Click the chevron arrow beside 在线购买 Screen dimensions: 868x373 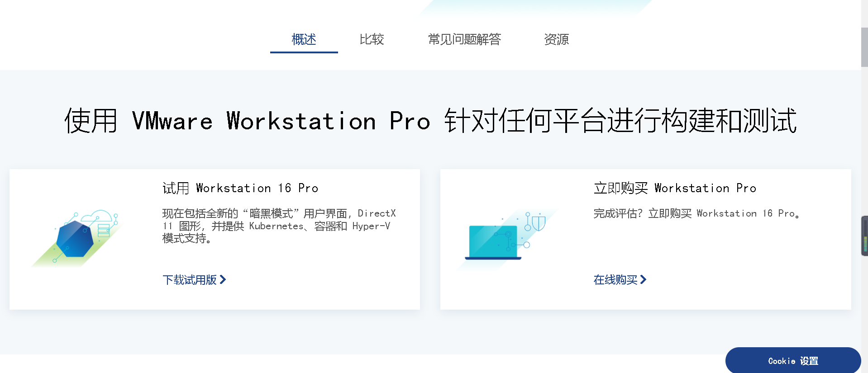tap(643, 280)
